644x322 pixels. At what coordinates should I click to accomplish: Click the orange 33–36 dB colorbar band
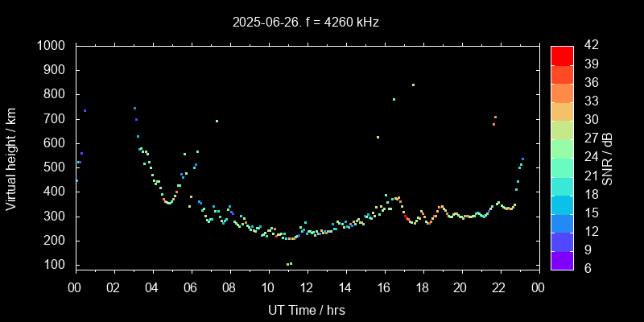click(x=562, y=93)
